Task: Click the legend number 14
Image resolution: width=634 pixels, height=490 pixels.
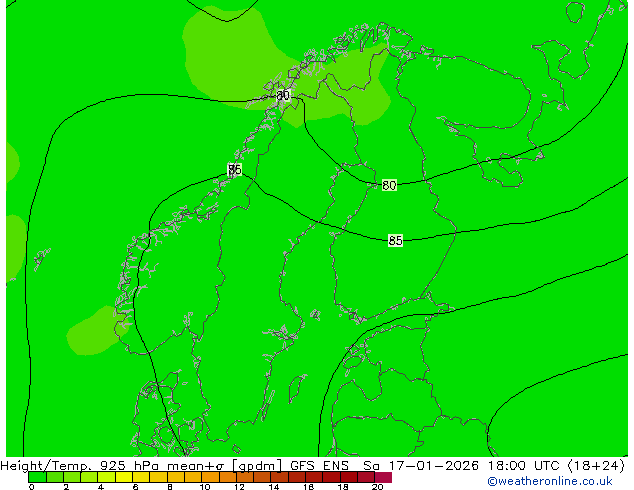Action: (274, 487)
